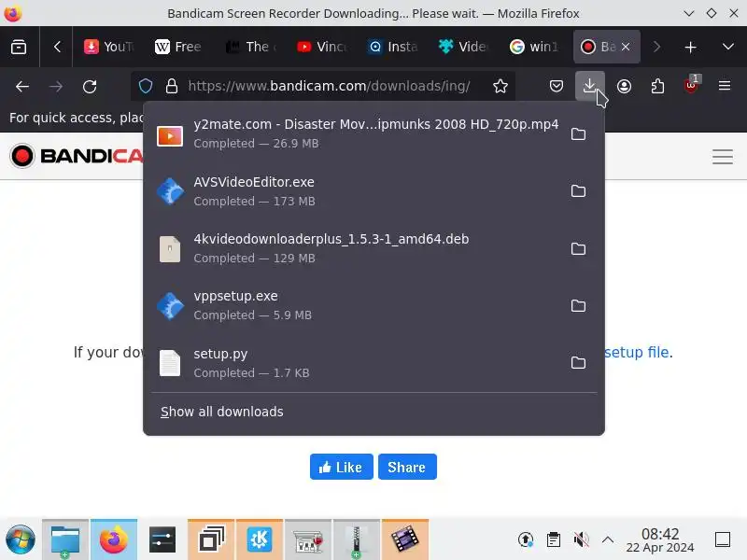Expand hidden system tray icons
Viewport: 747px width, 560px height.
608,539
